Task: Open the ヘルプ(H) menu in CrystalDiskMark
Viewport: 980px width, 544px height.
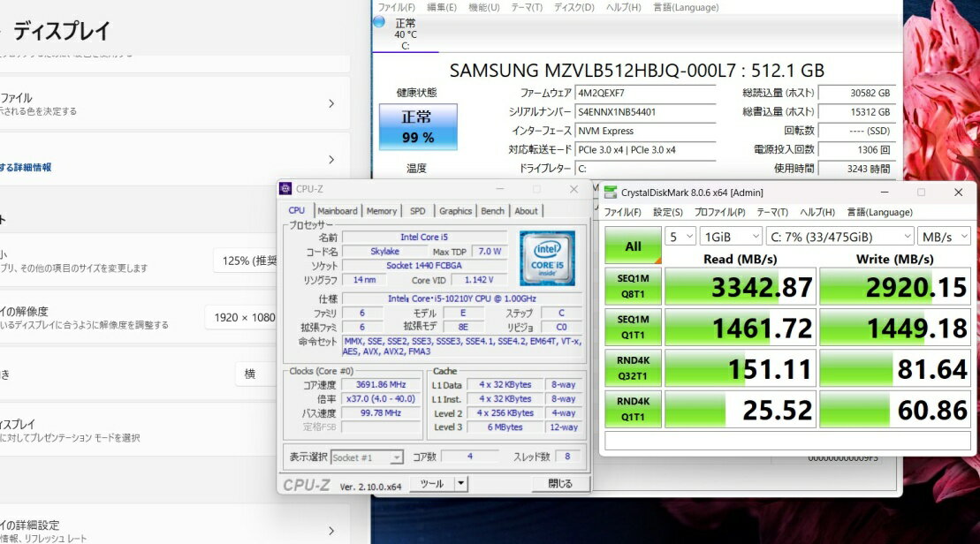Action: [x=817, y=212]
